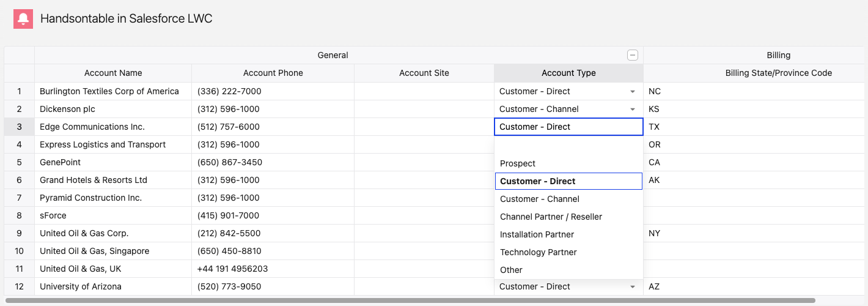Click the General group header label
Screen dimensions: 868x306
click(333, 55)
